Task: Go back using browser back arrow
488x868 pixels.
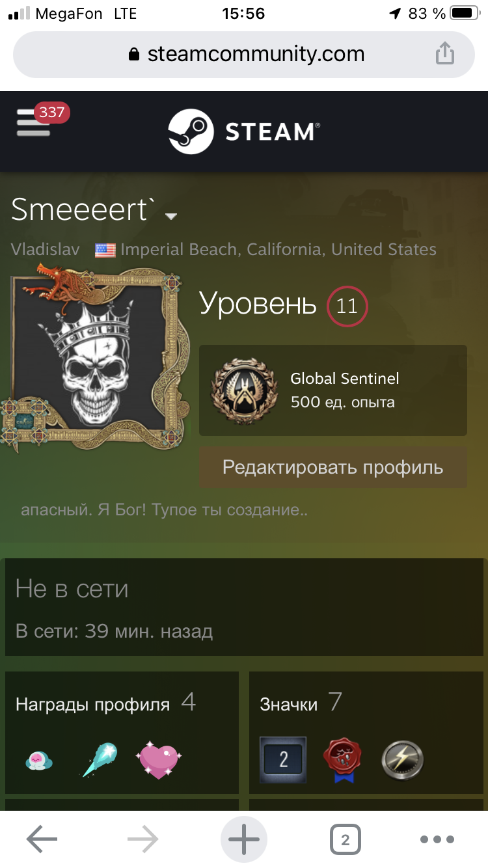Action: click(x=42, y=839)
